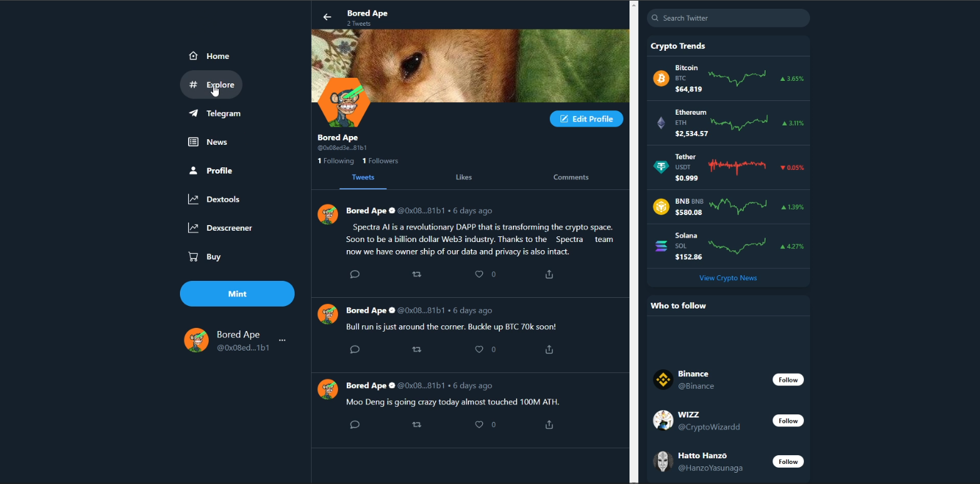Screen dimensions: 980x484
Task: Open the Comments tab
Action: pyautogui.click(x=571, y=177)
